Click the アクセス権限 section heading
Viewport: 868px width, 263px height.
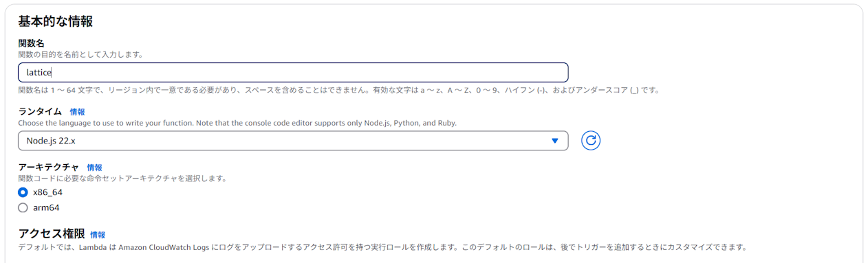click(52, 233)
